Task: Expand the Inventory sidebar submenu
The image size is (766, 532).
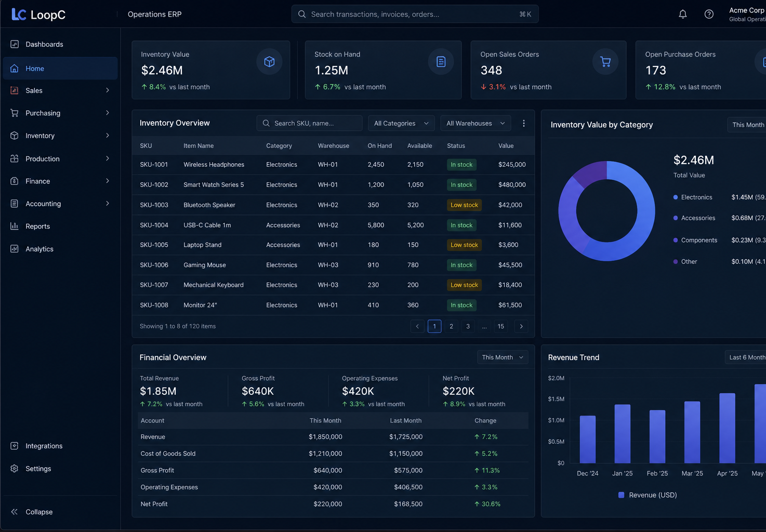Action: pos(108,136)
